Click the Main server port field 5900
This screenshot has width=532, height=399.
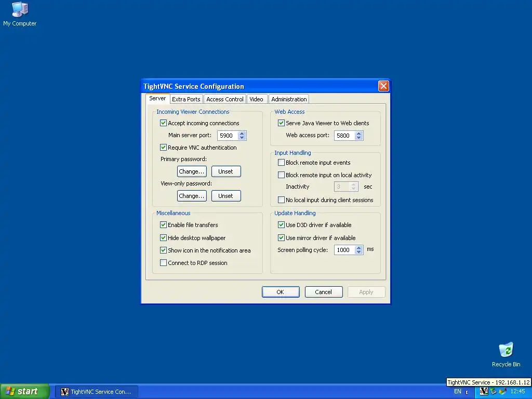[x=228, y=136]
